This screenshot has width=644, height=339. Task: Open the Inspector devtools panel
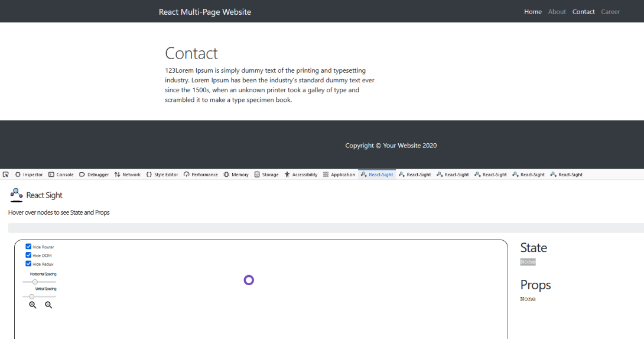tap(29, 175)
